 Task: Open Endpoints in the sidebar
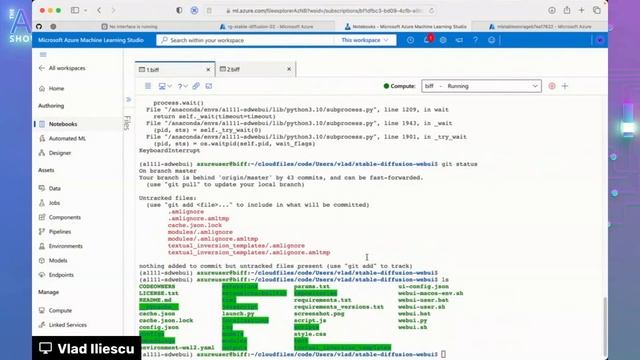(x=61, y=275)
